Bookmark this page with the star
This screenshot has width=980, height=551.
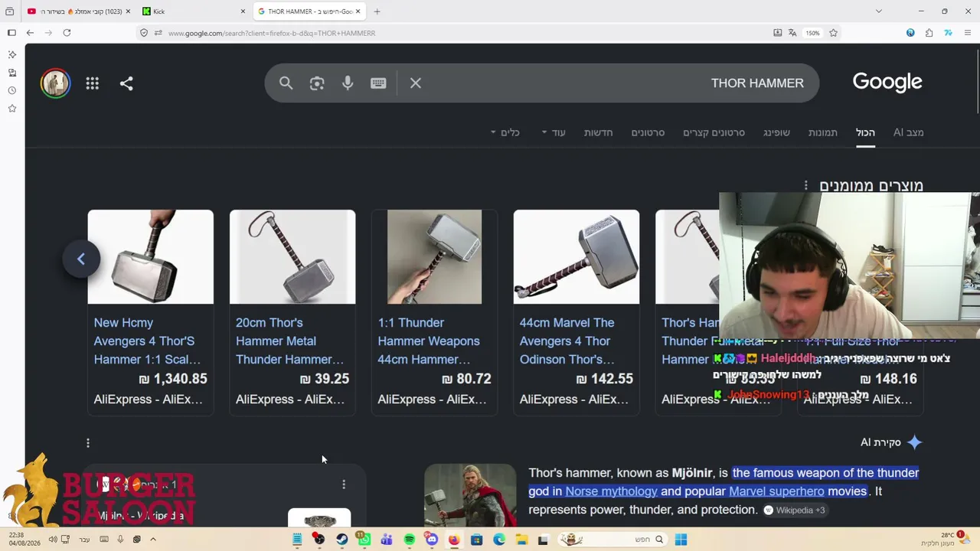(x=833, y=33)
